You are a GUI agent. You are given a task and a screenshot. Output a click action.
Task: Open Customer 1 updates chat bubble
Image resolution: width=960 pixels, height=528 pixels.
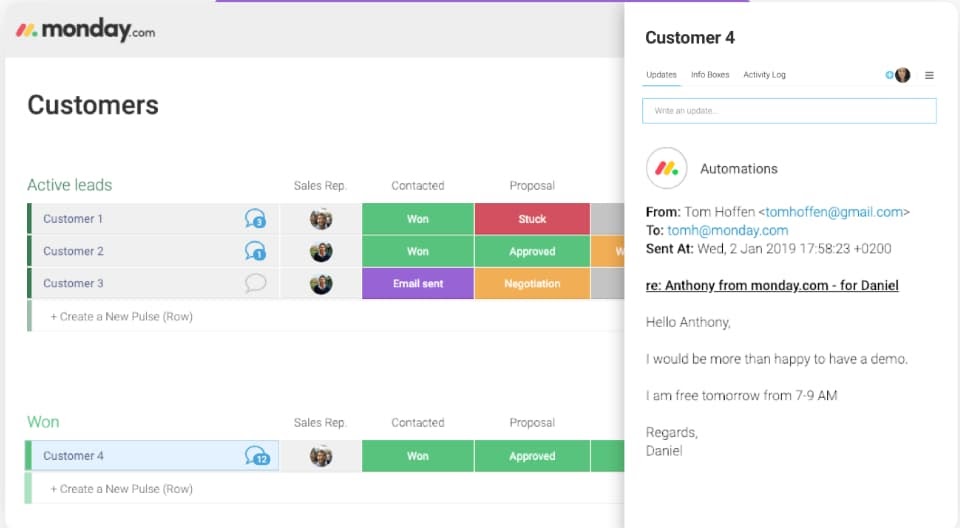click(x=255, y=219)
